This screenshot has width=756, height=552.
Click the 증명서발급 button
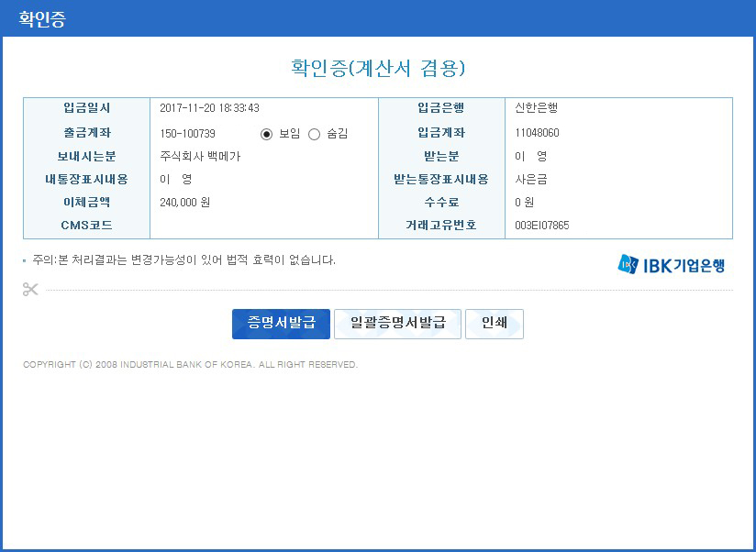tap(281, 323)
